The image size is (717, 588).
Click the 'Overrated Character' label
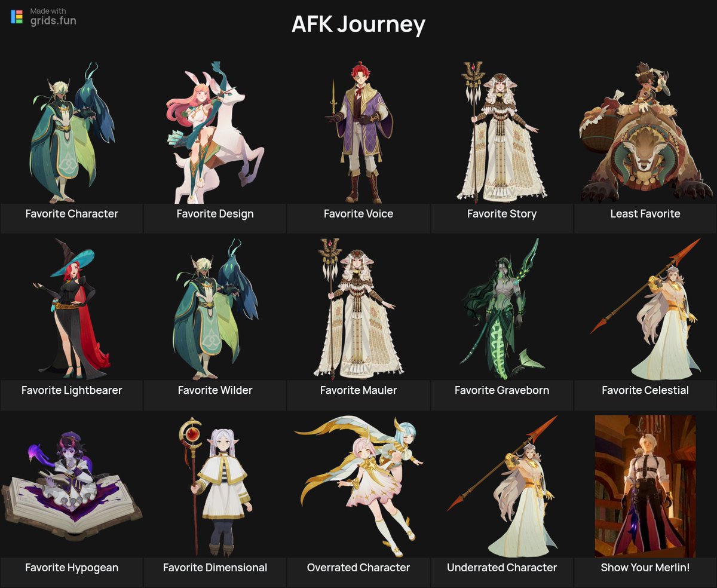coord(358,568)
